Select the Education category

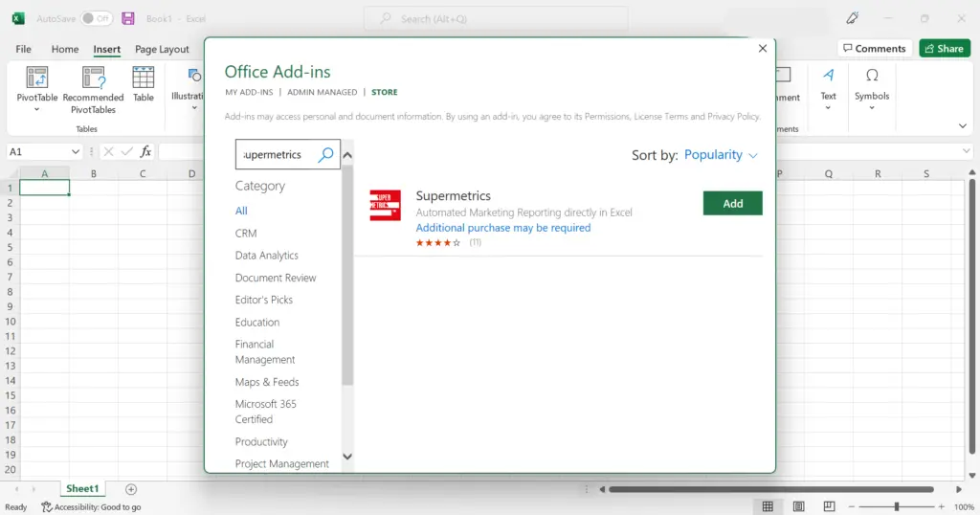(257, 322)
